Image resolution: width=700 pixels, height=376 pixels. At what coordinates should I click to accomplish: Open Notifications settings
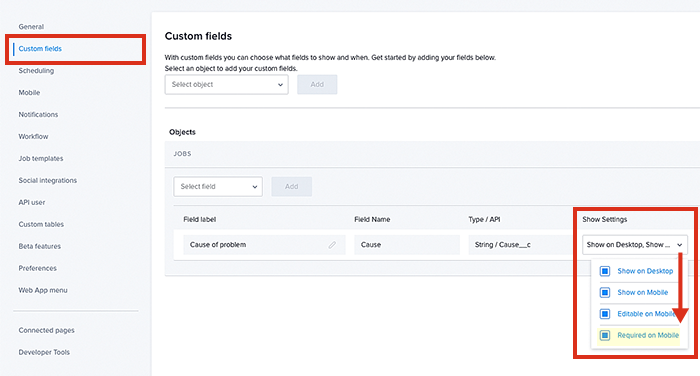click(38, 114)
